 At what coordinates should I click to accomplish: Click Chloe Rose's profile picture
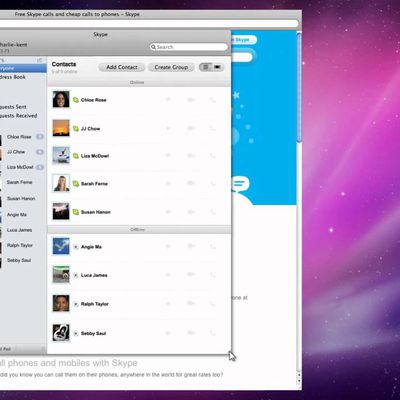click(61, 99)
